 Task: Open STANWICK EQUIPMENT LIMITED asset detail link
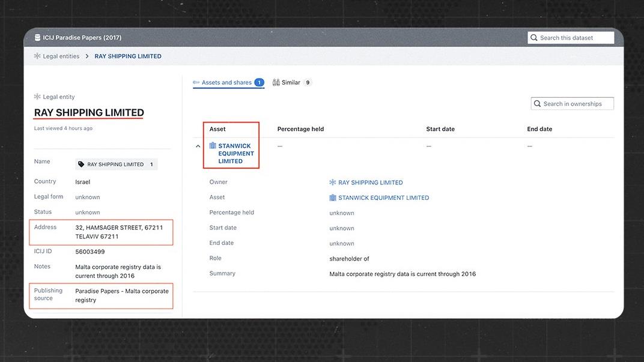click(x=384, y=198)
